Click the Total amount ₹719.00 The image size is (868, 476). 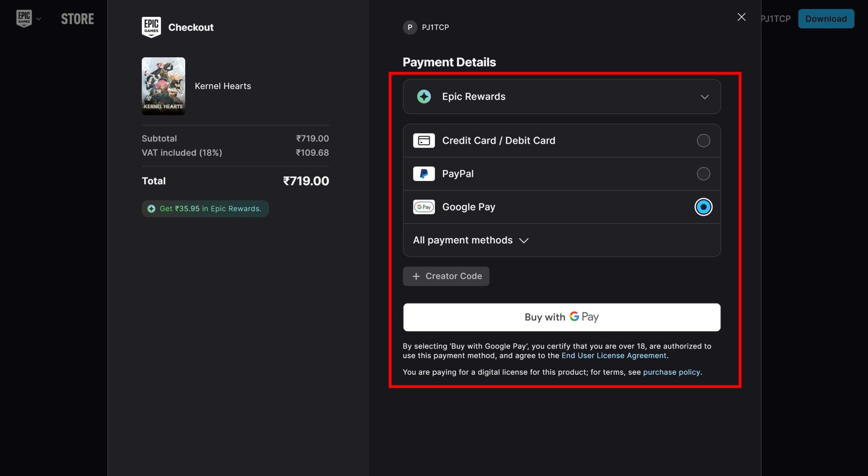click(x=306, y=181)
